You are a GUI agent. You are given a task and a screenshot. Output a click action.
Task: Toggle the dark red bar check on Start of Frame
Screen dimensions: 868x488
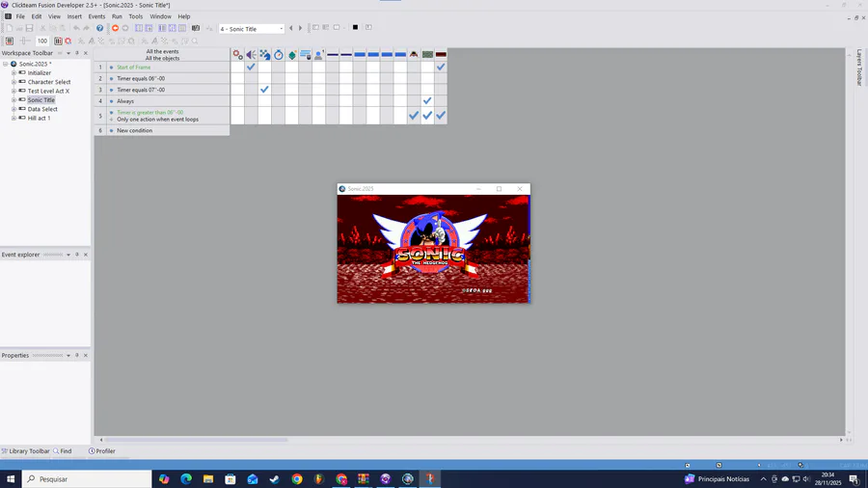click(441, 67)
